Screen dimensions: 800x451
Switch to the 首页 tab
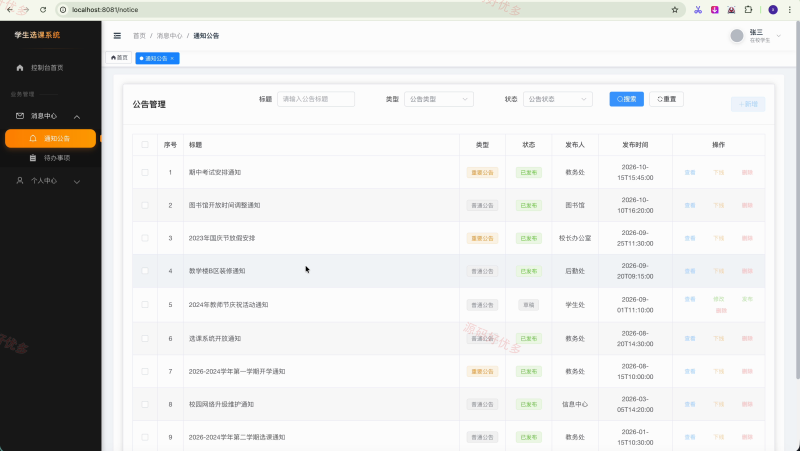click(118, 58)
